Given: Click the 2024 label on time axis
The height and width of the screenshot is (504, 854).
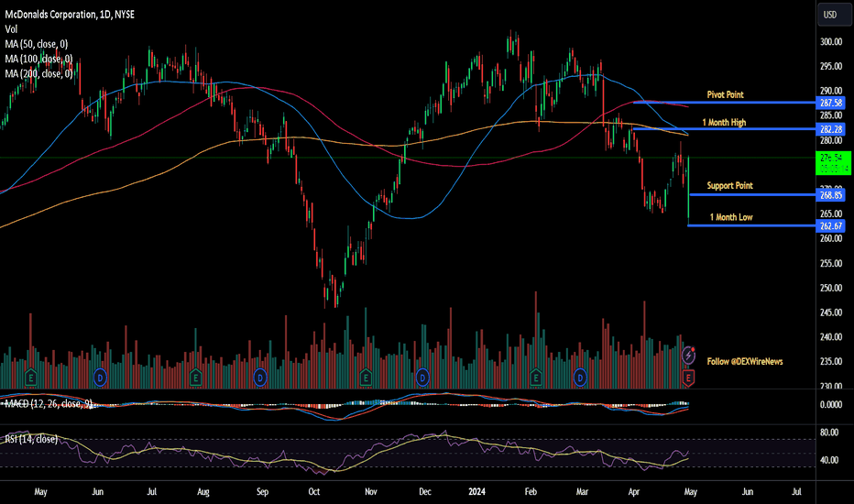Looking at the screenshot, I should pyautogui.click(x=476, y=492).
